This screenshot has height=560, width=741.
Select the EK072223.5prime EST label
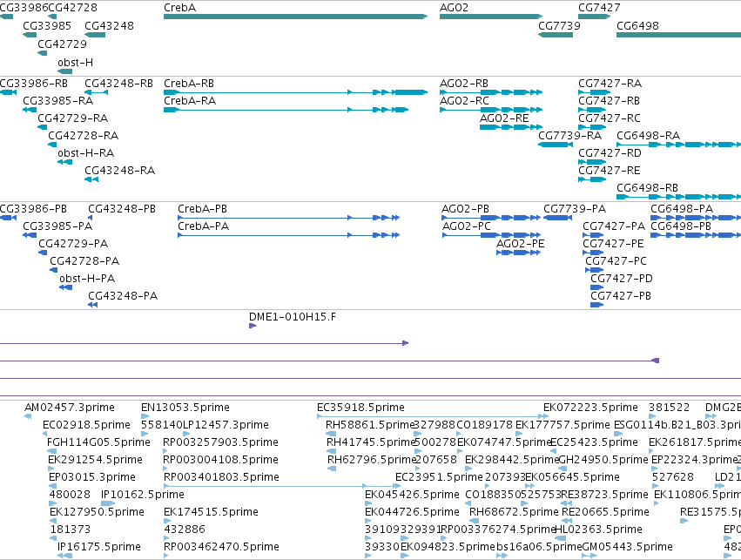coord(590,408)
